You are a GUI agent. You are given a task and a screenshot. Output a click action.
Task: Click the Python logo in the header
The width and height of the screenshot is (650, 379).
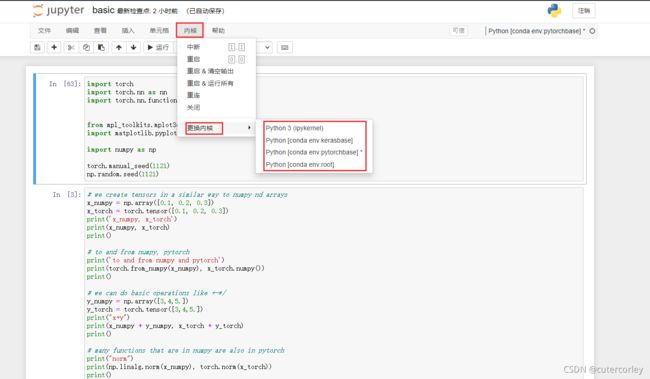coord(554,10)
